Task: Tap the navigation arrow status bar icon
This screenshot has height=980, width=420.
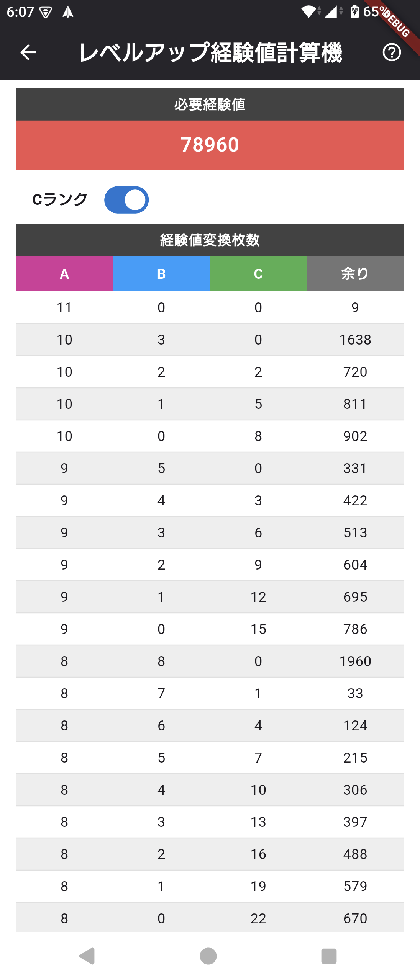Action: click(68, 12)
